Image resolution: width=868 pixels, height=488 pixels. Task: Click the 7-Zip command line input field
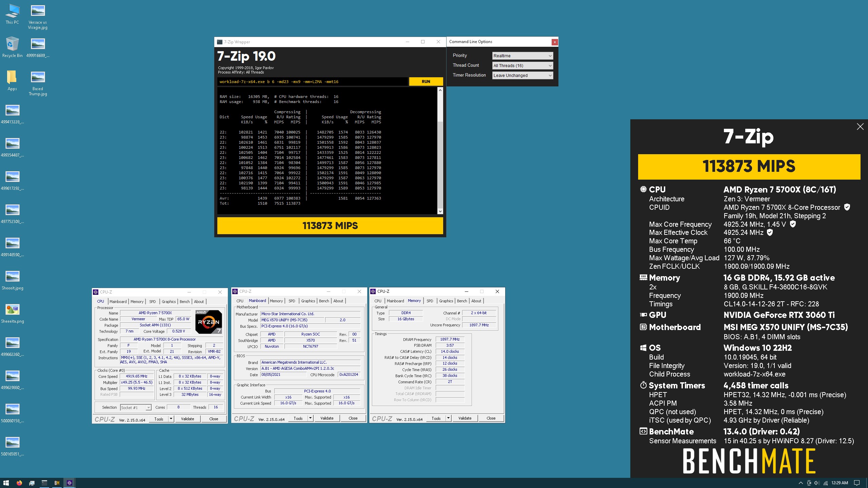pos(312,82)
